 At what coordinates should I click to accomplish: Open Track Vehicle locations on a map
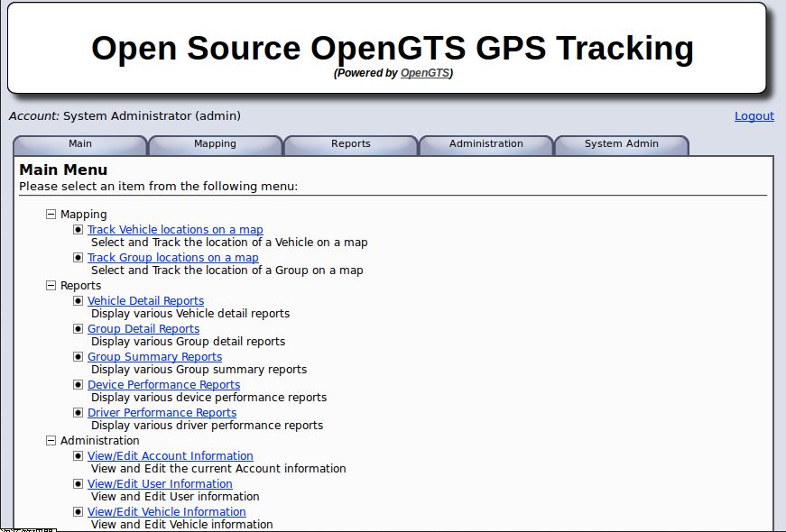pyautogui.click(x=175, y=229)
